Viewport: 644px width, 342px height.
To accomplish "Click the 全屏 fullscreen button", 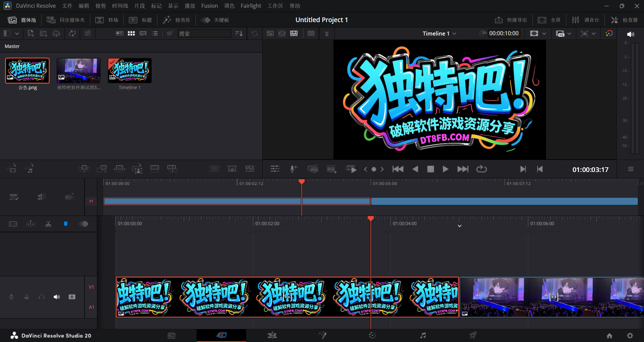I will (x=549, y=20).
